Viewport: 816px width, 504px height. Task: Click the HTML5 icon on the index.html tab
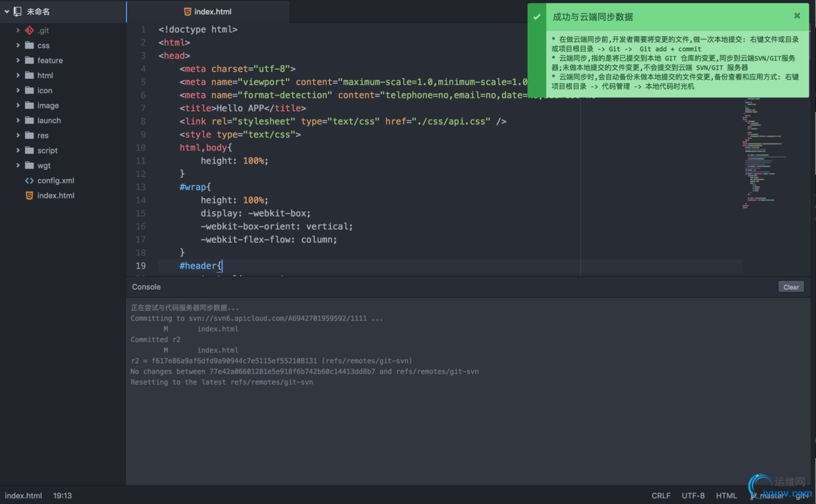point(188,12)
